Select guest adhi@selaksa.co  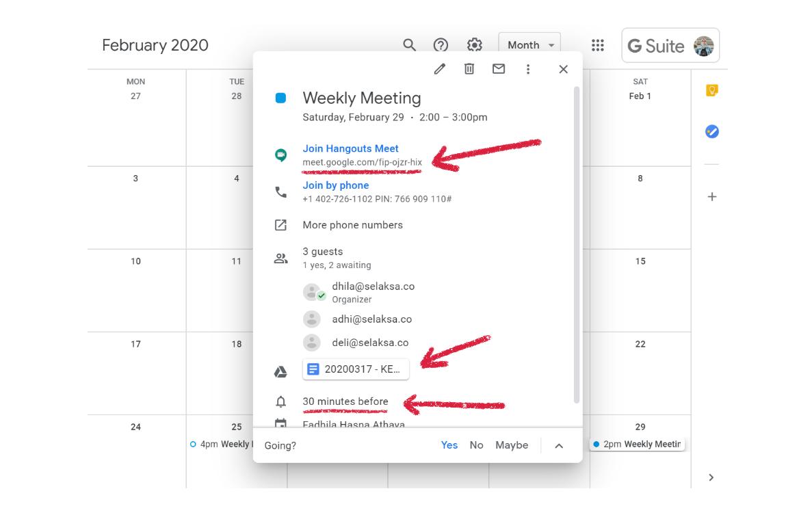(x=372, y=319)
